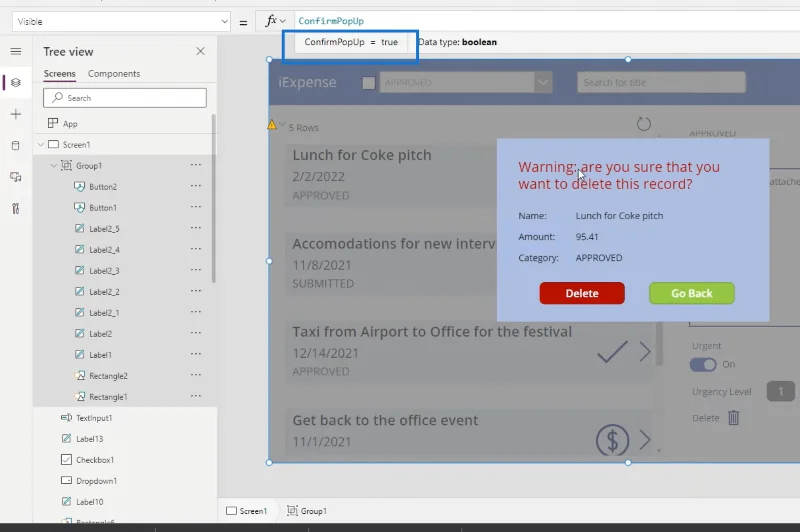This screenshot has height=532, width=800.
Task: Open more options for Button1
Action: (x=196, y=207)
